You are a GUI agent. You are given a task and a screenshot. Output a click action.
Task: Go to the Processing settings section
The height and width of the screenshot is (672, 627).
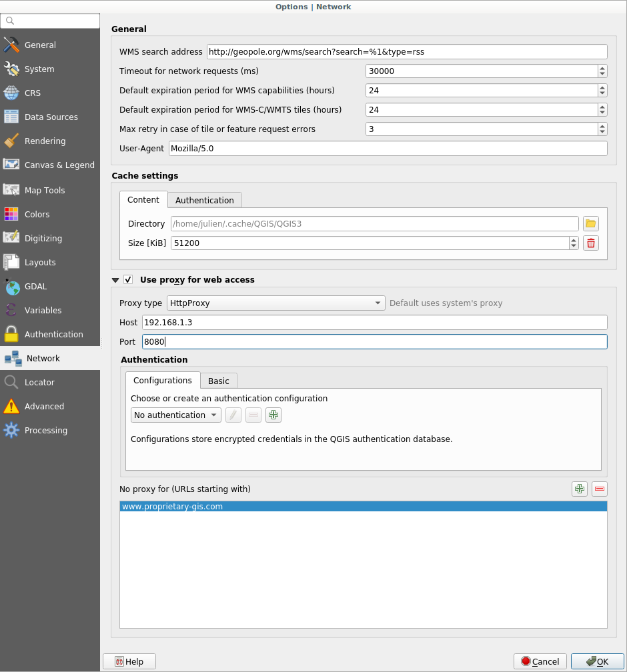pos(45,431)
